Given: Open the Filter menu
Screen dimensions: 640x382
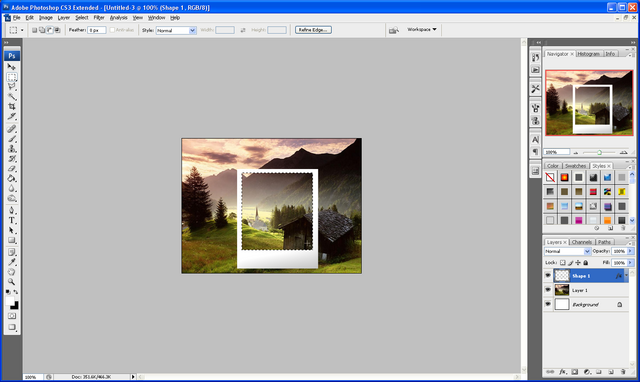Looking at the screenshot, I should click(x=99, y=18).
